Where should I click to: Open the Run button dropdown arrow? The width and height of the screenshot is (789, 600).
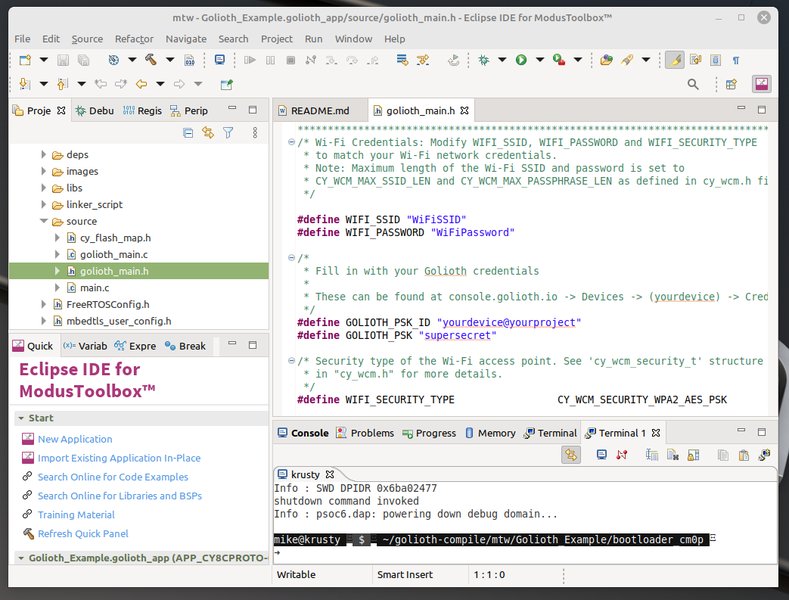539,60
